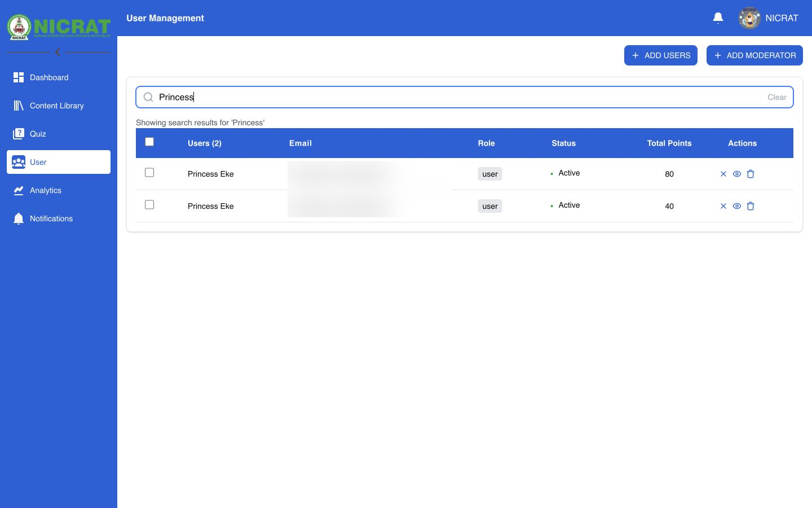
Task: Check the box for user with 40 points
Action: tap(149, 205)
